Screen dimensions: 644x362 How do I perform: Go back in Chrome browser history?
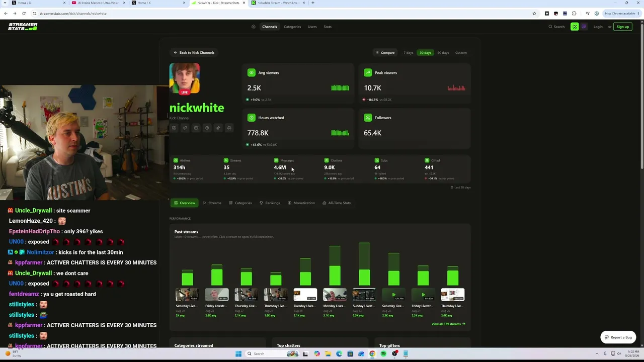6,14
